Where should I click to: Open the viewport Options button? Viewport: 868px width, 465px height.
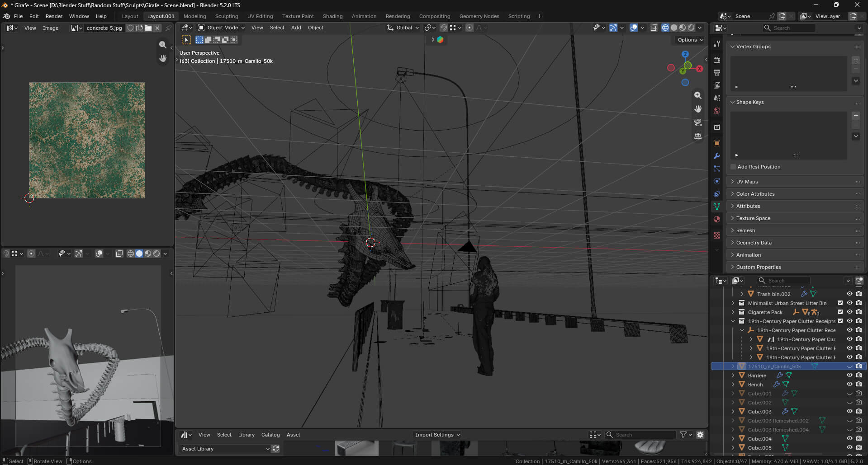coord(690,40)
